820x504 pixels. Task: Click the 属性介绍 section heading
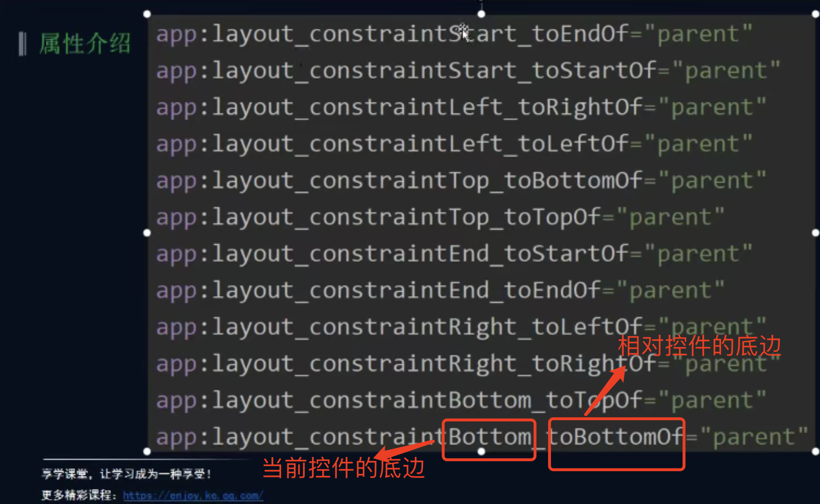(x=85, y=44)
